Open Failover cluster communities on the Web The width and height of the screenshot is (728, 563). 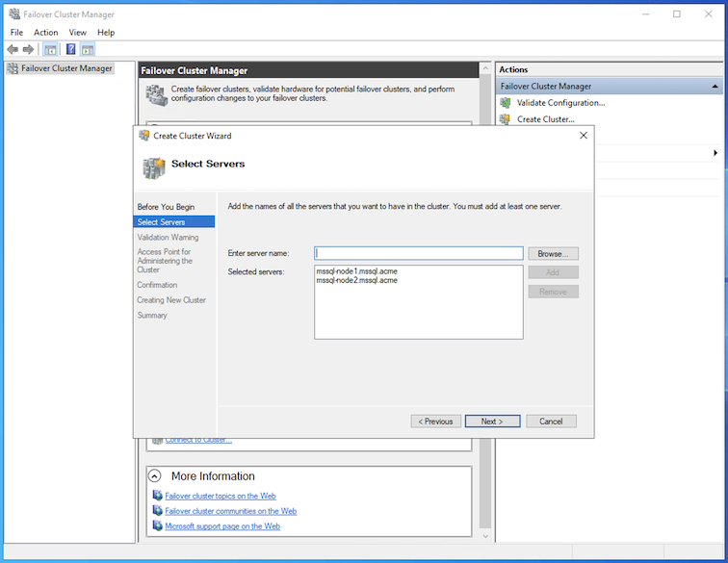[231, 511]
